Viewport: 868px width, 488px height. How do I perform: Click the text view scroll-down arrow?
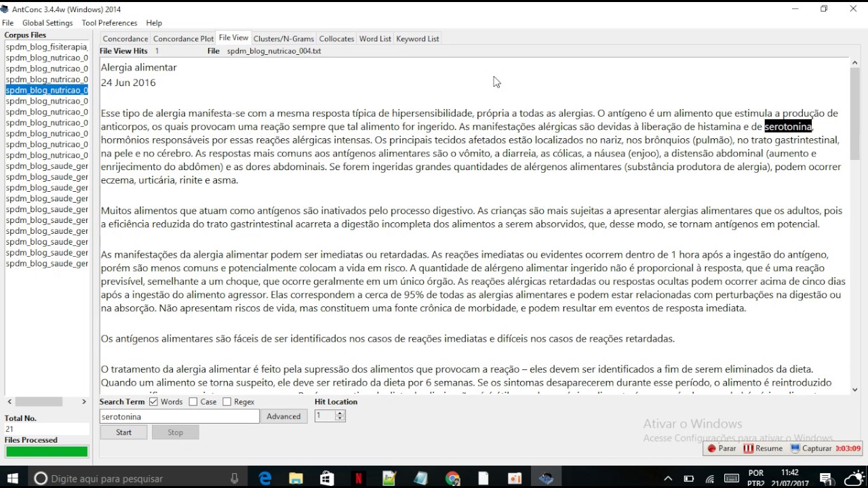pyautogui.click(x=854, y=390)
